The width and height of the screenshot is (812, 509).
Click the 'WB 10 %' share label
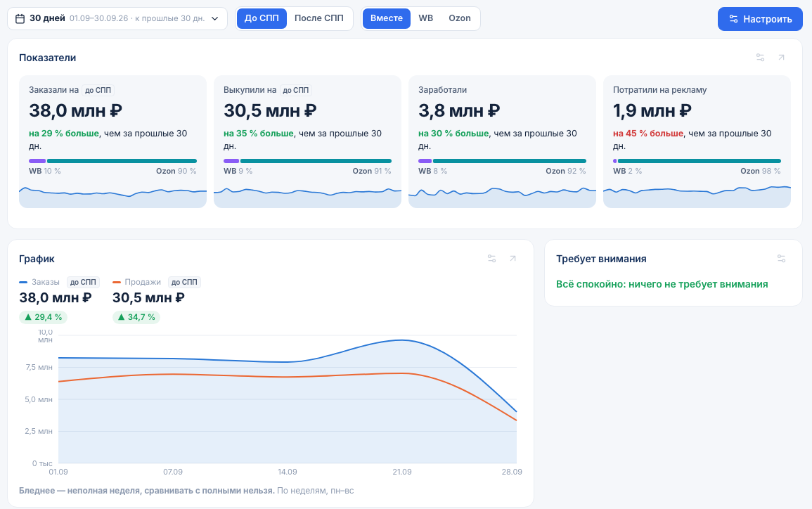[x=45, y=171]
